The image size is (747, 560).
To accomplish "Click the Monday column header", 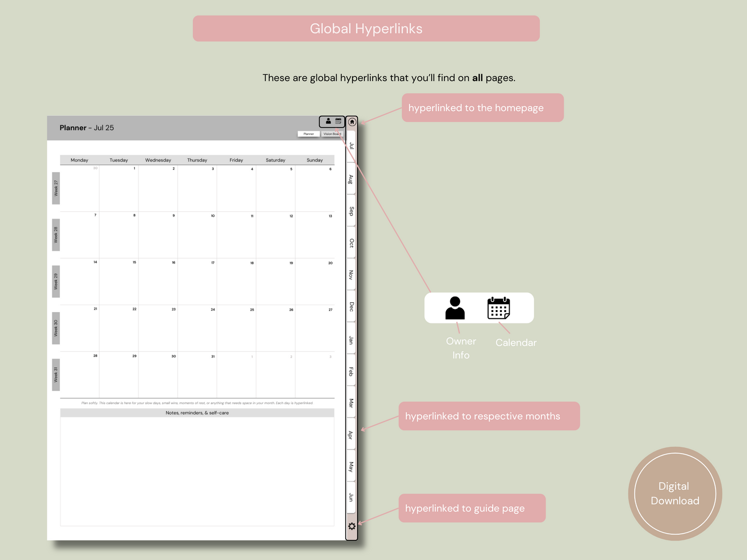I will point(80,160).
